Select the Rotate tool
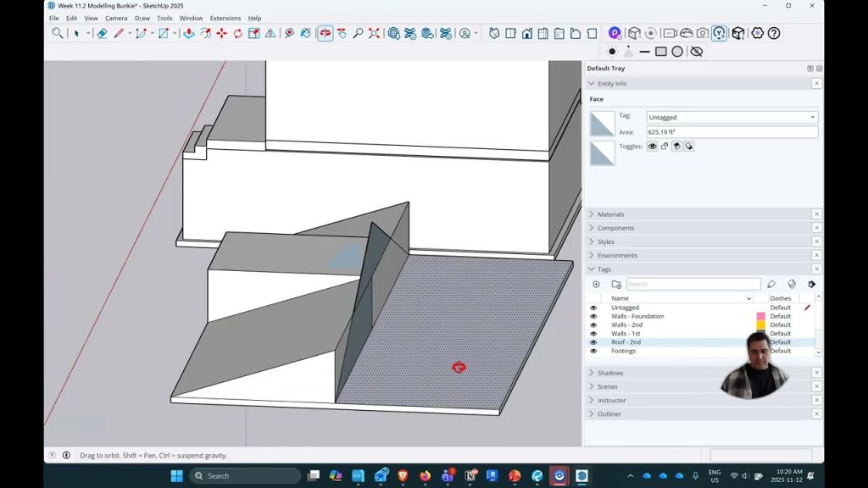This screenshot has height=488, width=868. [x=237, y=33]
